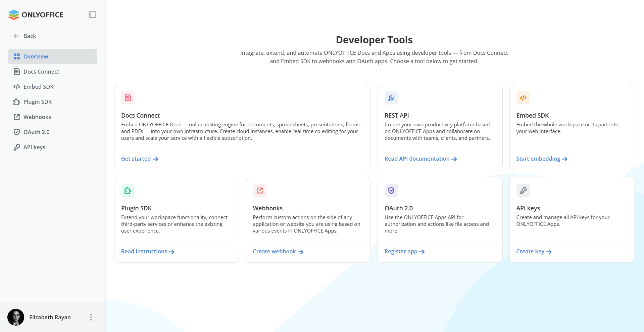Open Read API documentation link
The width and height of the screenshot is (644, 332).
tap(421, 159)
